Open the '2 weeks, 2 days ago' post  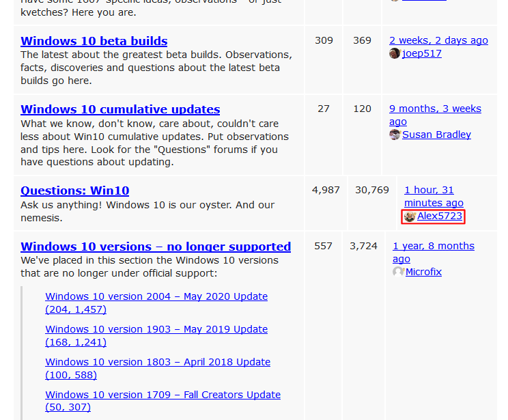(x=438, y=40)
